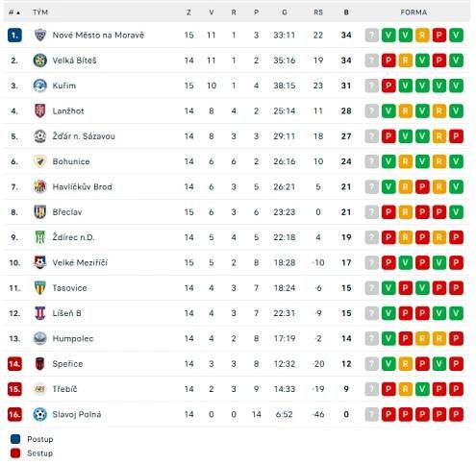
Task: Sort table by the # rank column arrow
Action: (14, 12)
